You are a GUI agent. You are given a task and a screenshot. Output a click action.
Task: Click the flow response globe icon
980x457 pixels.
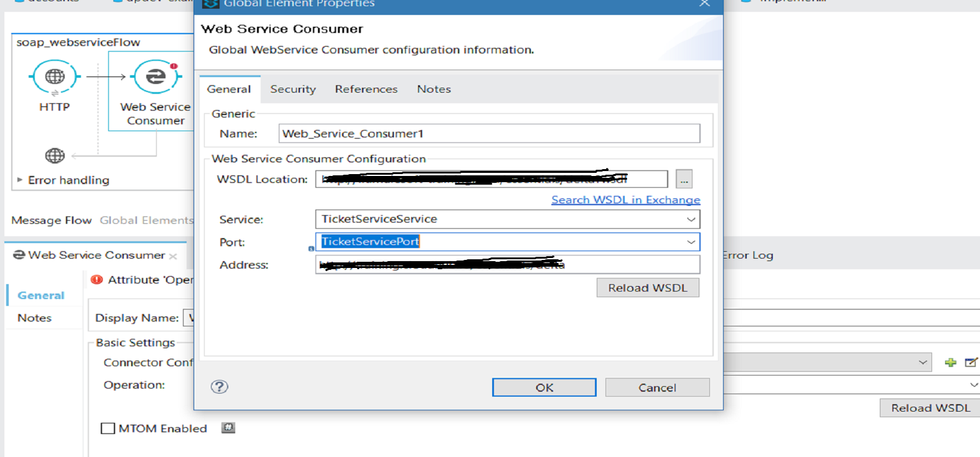[x=55, y=155]
